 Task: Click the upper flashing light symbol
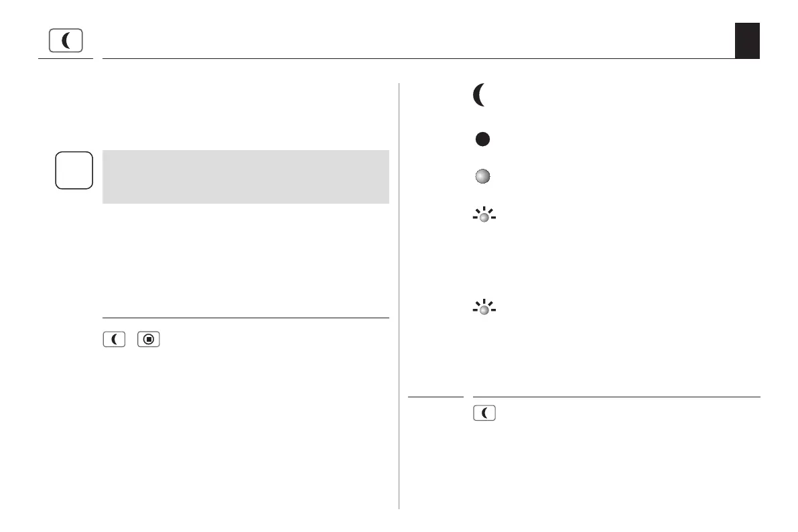tap(484, 216)
